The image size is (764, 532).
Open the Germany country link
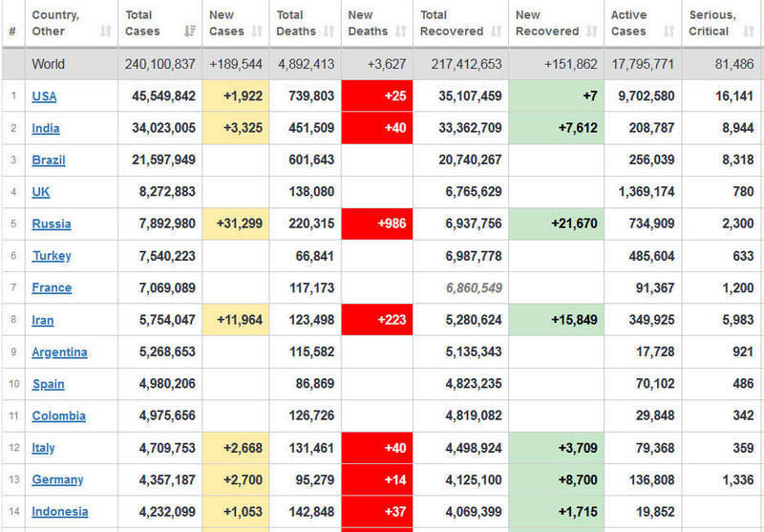click(57, 480)
